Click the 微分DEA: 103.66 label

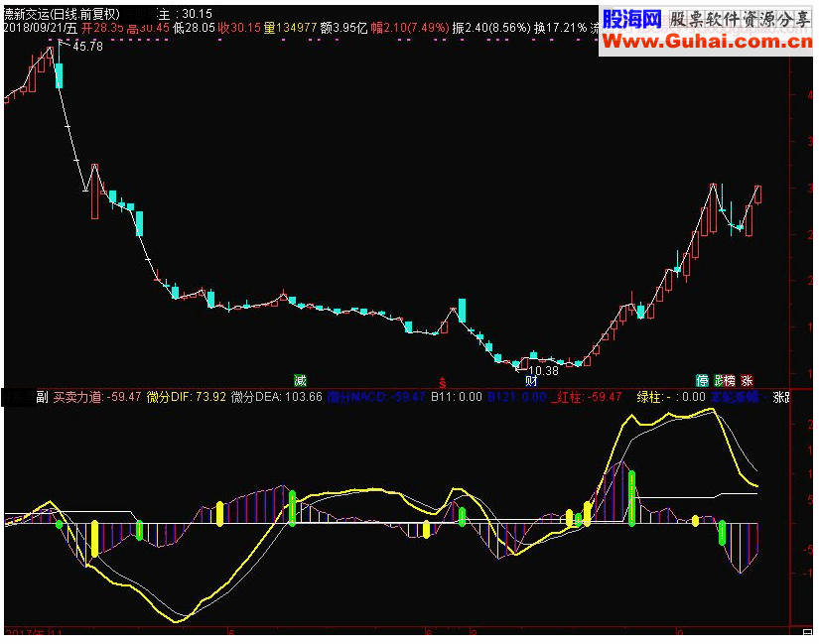276,397
